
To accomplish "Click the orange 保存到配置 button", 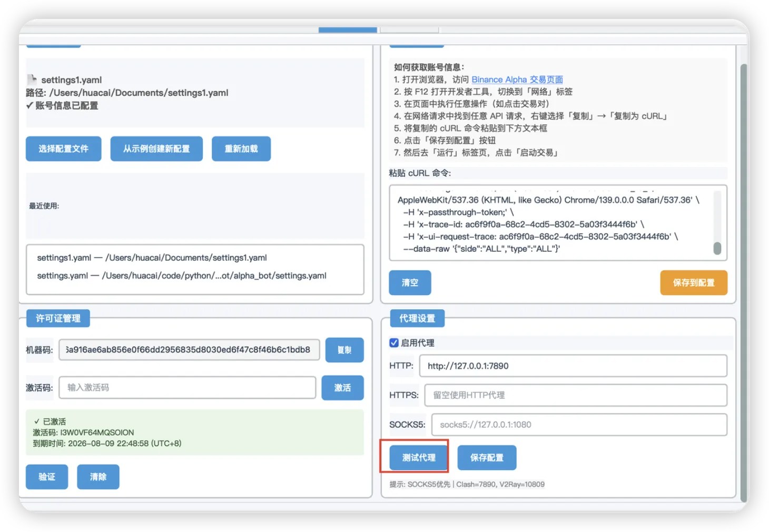I will [693, 283].
